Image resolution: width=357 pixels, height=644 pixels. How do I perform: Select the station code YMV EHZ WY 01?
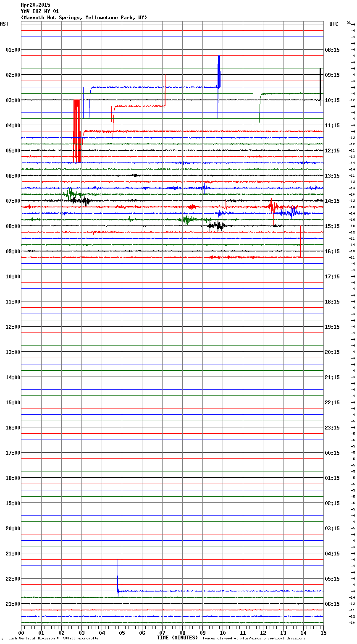tap(40, 11)
